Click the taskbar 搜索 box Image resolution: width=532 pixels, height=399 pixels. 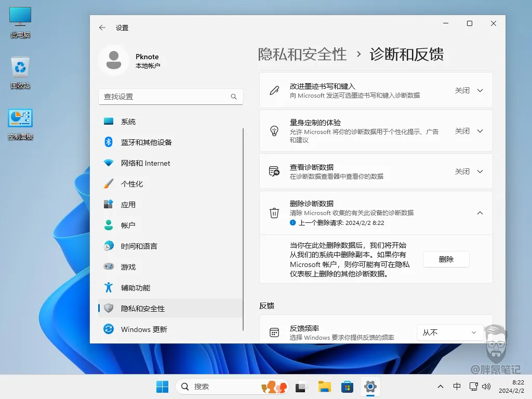click(x=232, y=387)
